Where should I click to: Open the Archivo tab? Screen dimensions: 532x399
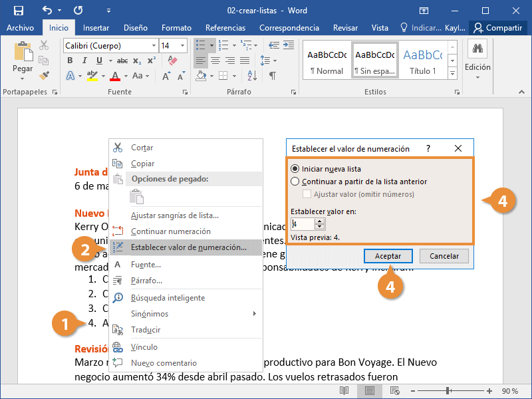pyautogui.click(x=20, y=28)
